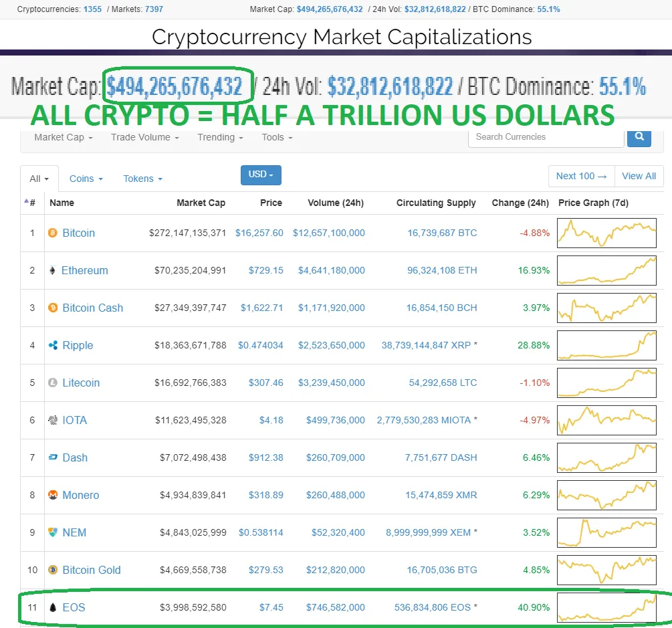The height and width of the screenshot is (628, 672).
Task: Open the Litecoin link
Action: click(81, 383)
